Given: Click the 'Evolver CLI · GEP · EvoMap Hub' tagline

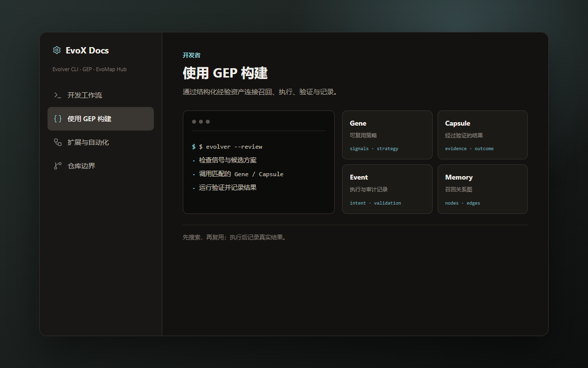Looking at the screenshot, I should click(x=90, y=69).
